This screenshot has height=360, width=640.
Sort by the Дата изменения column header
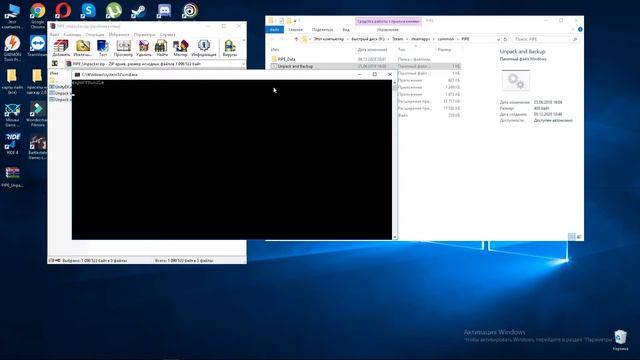pyautogui.click(x=372, y=50)
